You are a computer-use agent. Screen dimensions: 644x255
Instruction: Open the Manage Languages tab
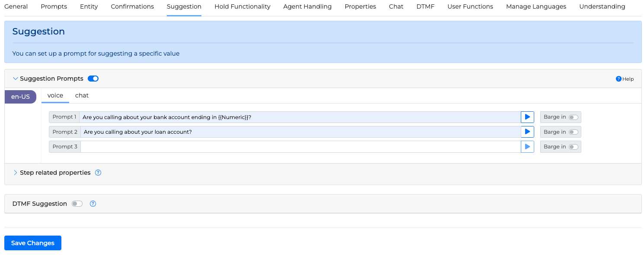[536, 6]
